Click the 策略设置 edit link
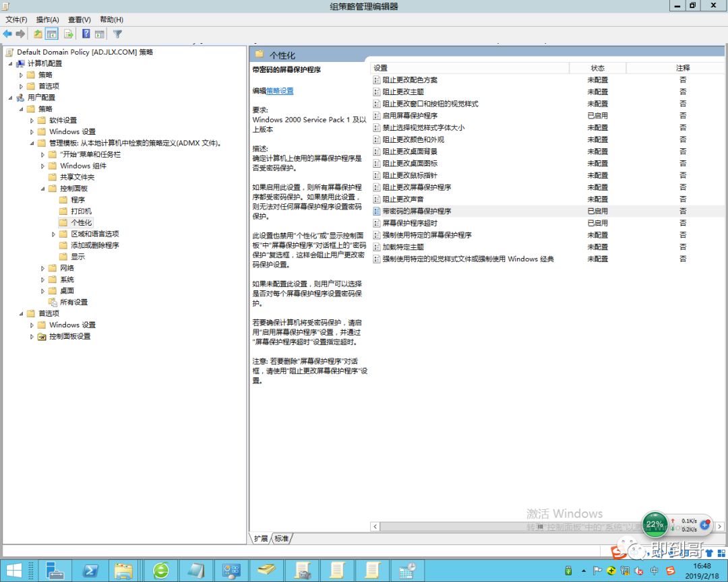The image size is (728, 582). click(280, 91)
